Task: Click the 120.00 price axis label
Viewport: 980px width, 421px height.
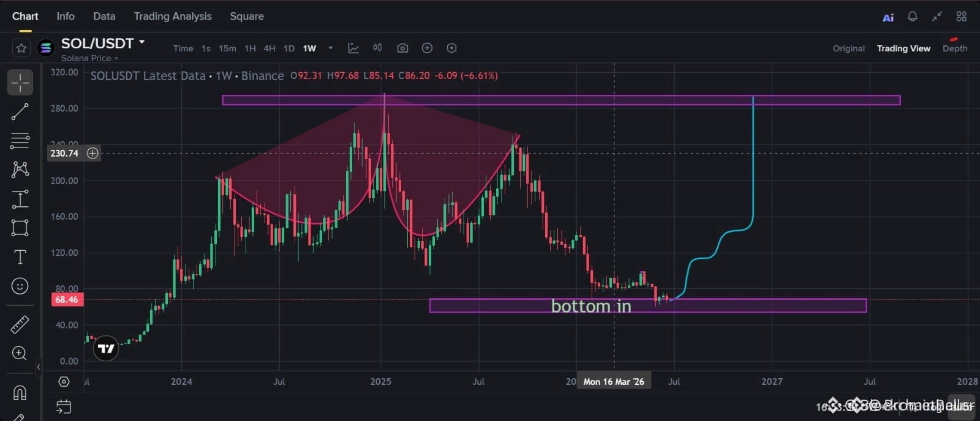Action: [x=64, y=252]
